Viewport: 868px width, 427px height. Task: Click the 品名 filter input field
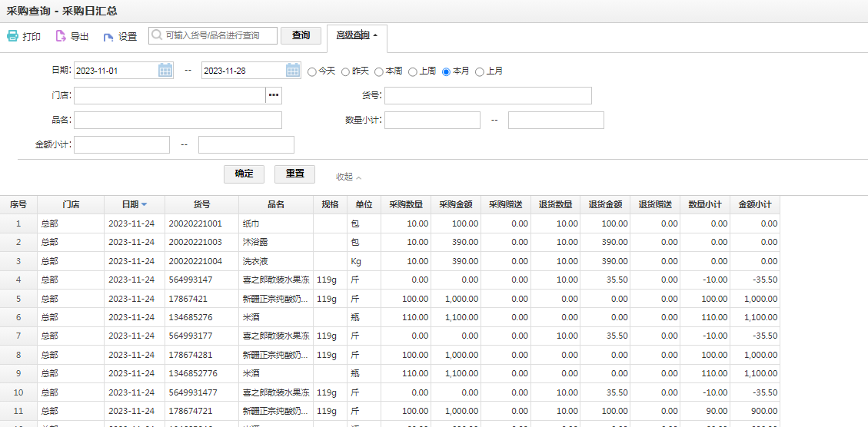(178, 120)
